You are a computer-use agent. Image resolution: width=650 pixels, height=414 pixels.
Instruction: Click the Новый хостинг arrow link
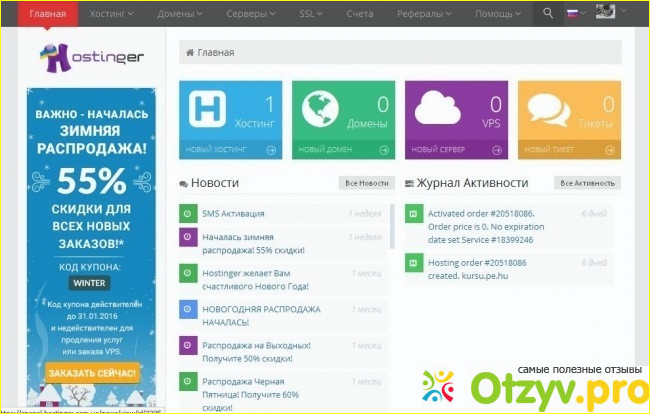(x=231, y=150)
